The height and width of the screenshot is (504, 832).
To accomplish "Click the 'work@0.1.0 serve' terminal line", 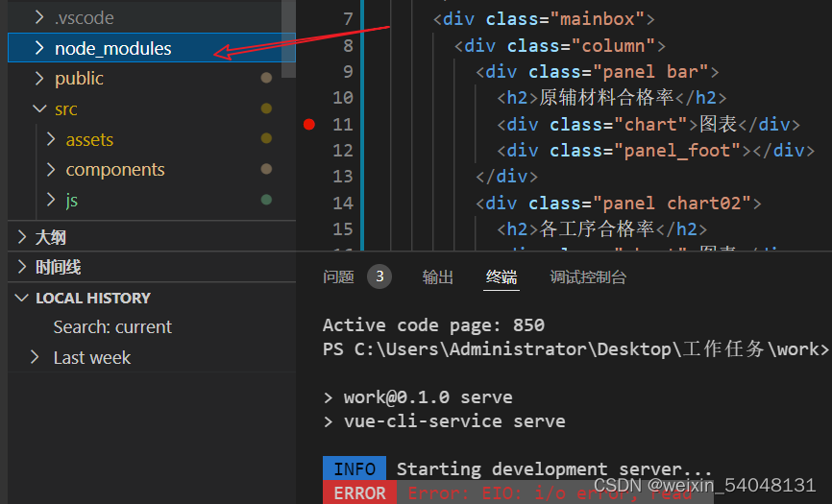I will click(418, 396).
